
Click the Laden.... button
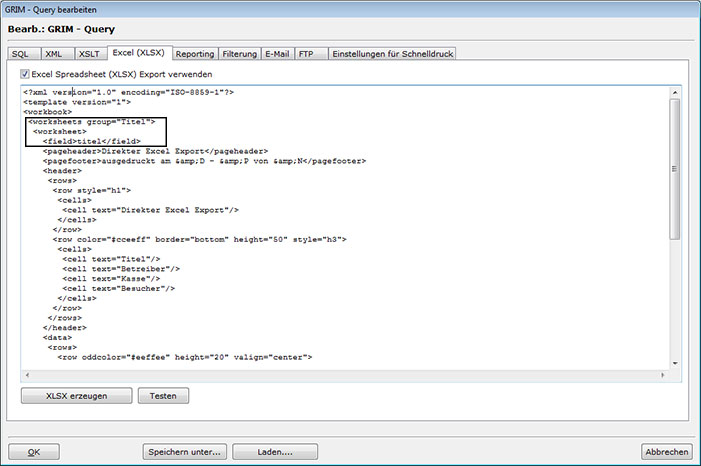click(x=274, y=452)
